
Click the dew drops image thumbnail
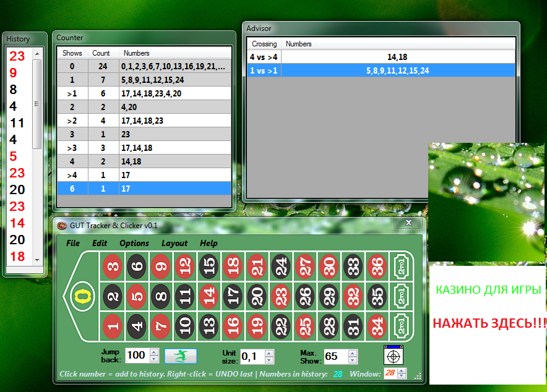(x=486, y=202)
